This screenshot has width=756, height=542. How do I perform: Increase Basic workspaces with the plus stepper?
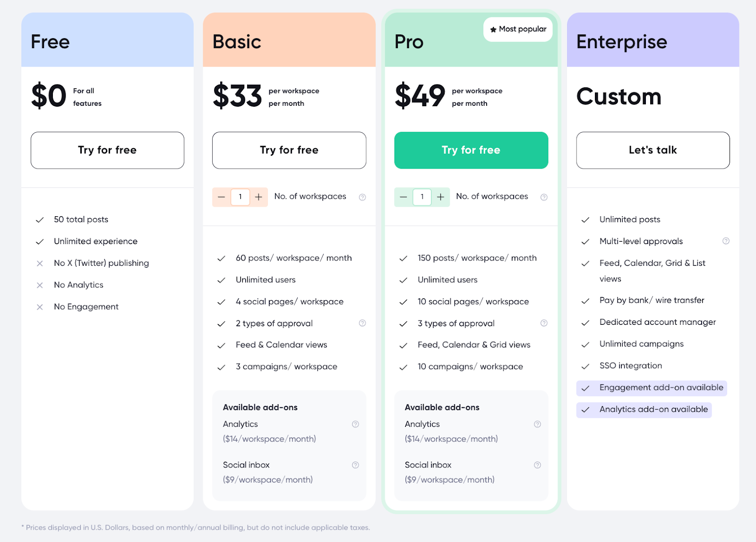[258, 197]
